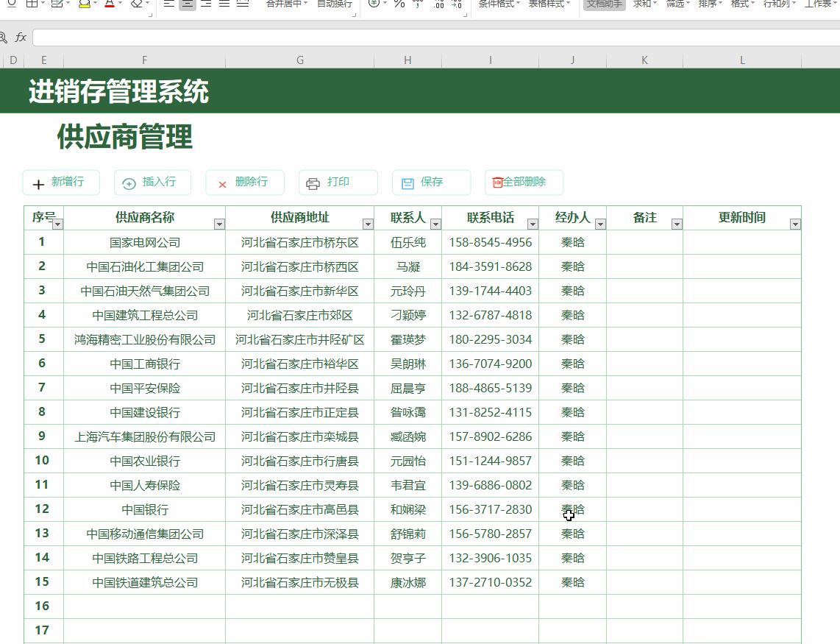The width and height of the screenshot is (840, 644).
Task: Click the 全部删除 delete-all button
Action: [x=523, y=182]
